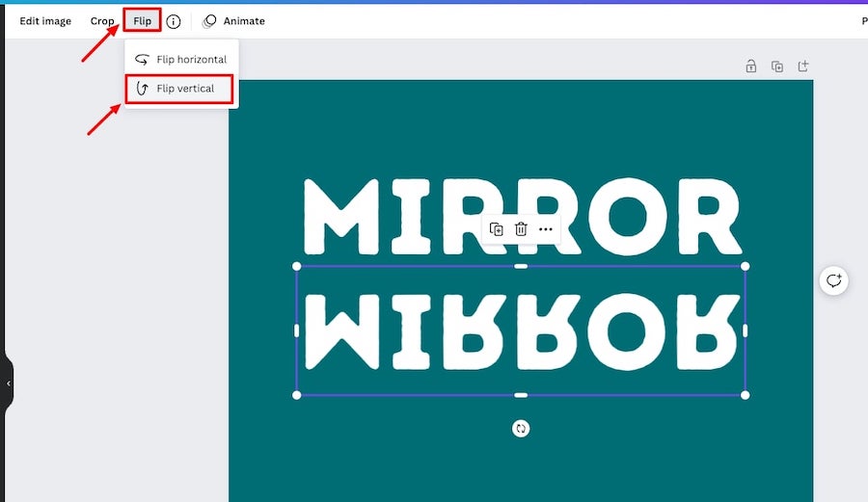Screen dimensions: 868x502
Task: Click the top-left corner resize handle
Action: coord(297,267)
